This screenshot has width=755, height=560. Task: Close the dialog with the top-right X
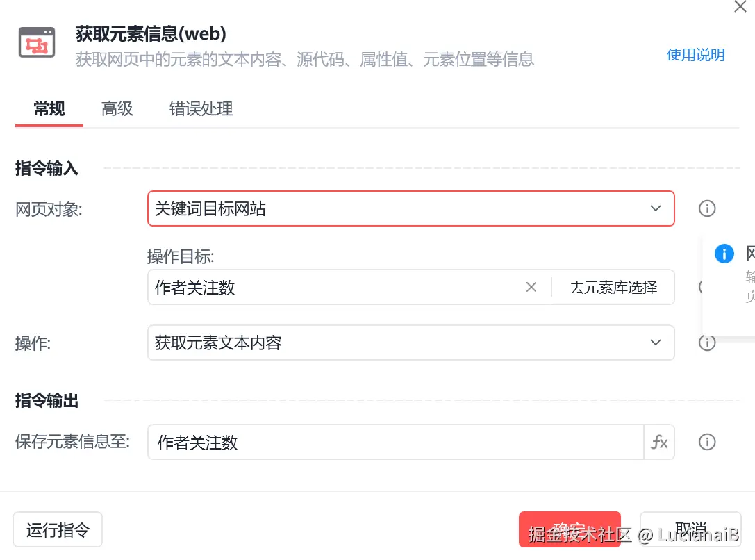click(740, 7)
